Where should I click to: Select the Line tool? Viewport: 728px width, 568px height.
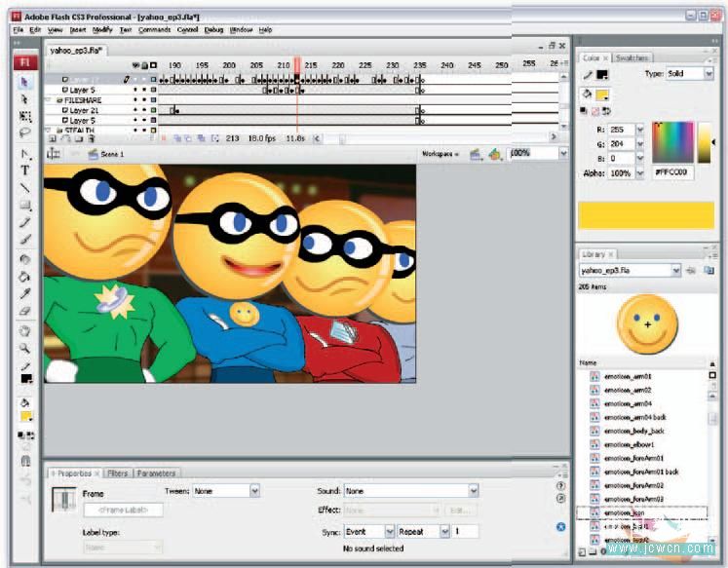[x=25, y=188]
